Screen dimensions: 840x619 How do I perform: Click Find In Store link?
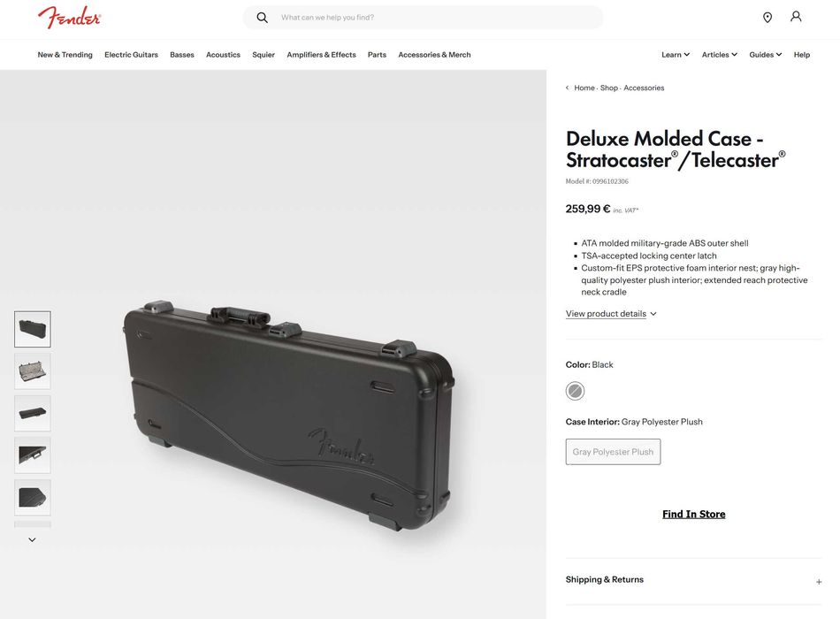click(694, 514)
